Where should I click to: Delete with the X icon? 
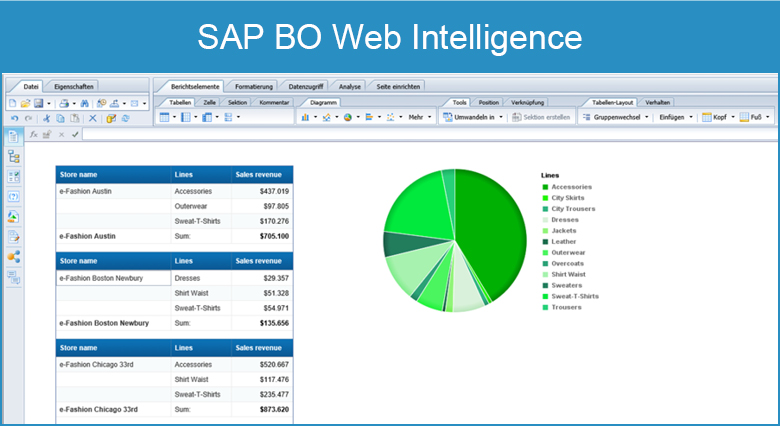[x=93, y=118]
